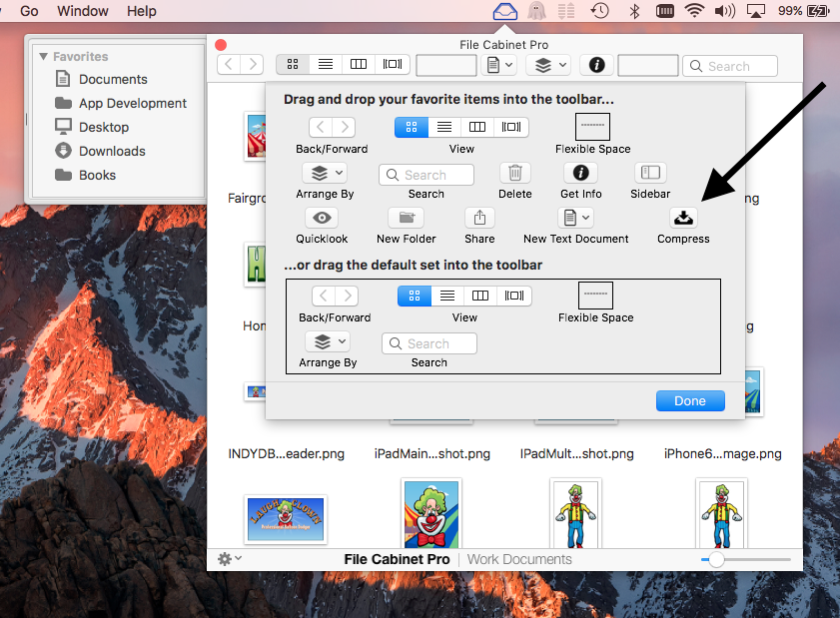The width and height of the screenshot is (840, 618).
Task: Collapse the Favorites section
Action: [x=43, y=56]
